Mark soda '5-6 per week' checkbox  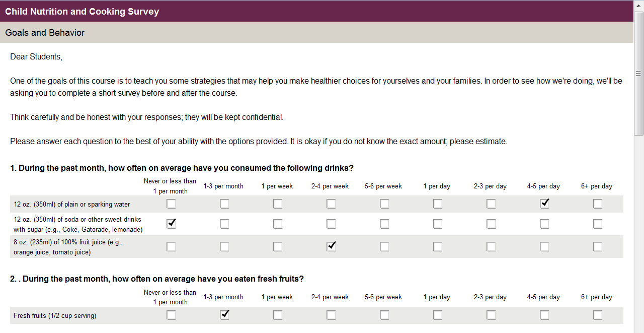384,224
